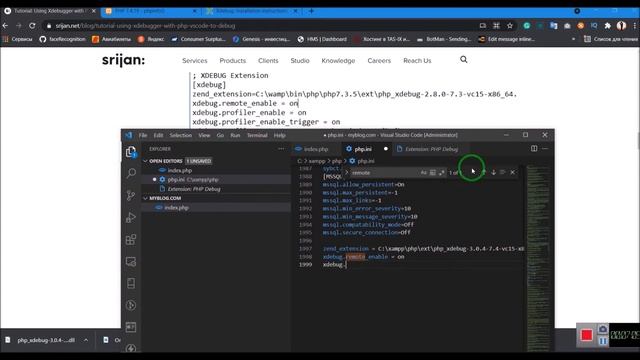Open index.php under MYBLOG.COM folder
This screenshot has width=640, height=360.
(176, 207)
